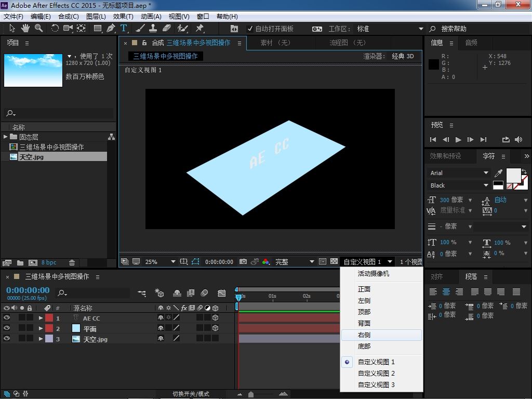This screenshot has width=532, height=399.
Task: Select the Pan Behind anchor tool
Action: pyautogui.click(x=81, y=29)
